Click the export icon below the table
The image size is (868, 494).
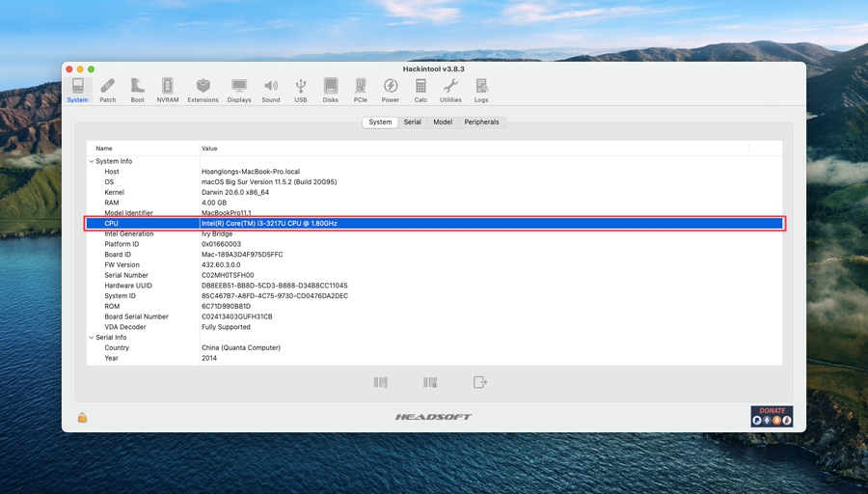coord(479,382)
